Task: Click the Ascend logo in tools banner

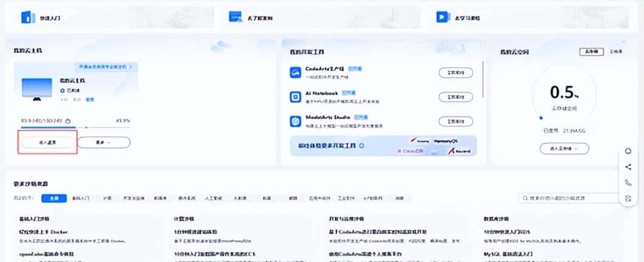Action: point(459,151)
